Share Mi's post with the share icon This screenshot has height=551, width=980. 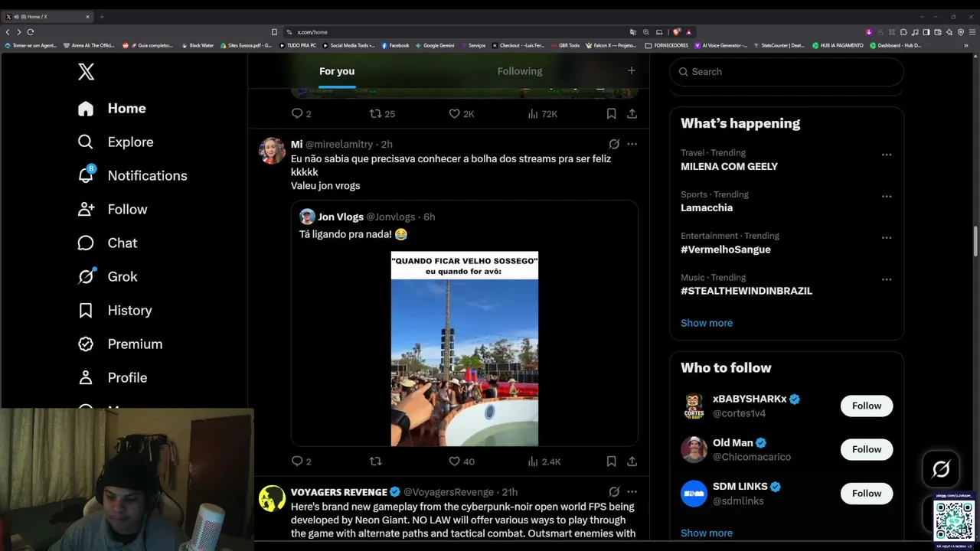click(x=632, y=461)
